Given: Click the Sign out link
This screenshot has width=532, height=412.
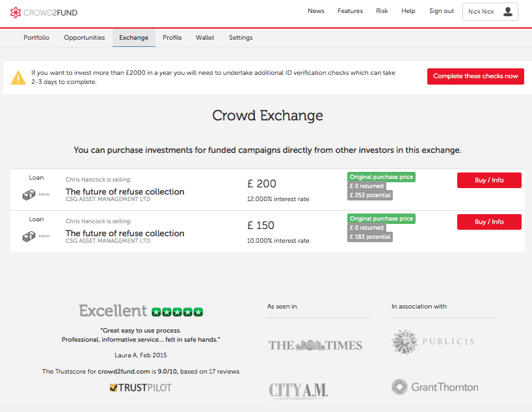Looking at the screenshot, I should [442, 11].
